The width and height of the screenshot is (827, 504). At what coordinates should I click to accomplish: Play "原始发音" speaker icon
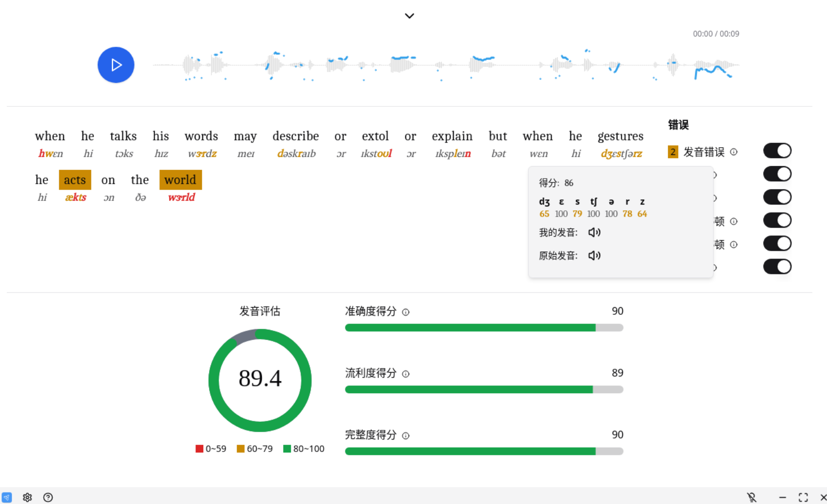coord(594,256)
